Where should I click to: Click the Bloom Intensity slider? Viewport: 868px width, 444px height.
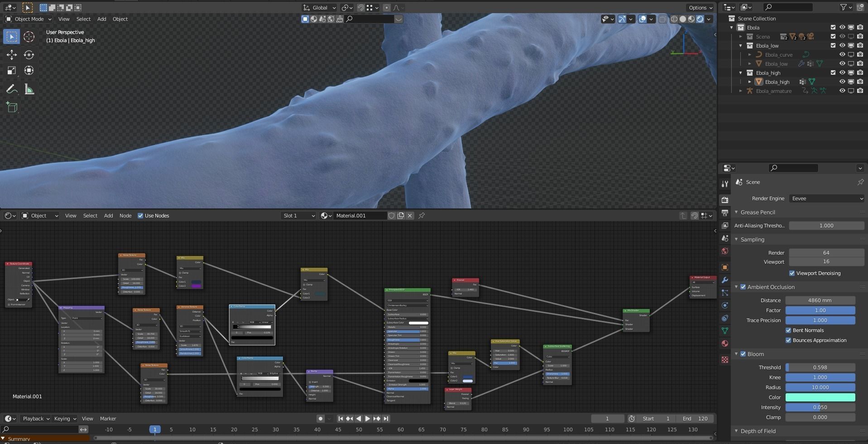[820, 407]
